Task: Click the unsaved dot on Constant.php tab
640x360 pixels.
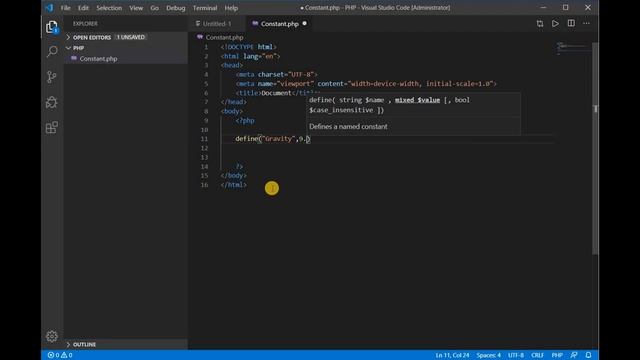Action: tap(304, 24)
